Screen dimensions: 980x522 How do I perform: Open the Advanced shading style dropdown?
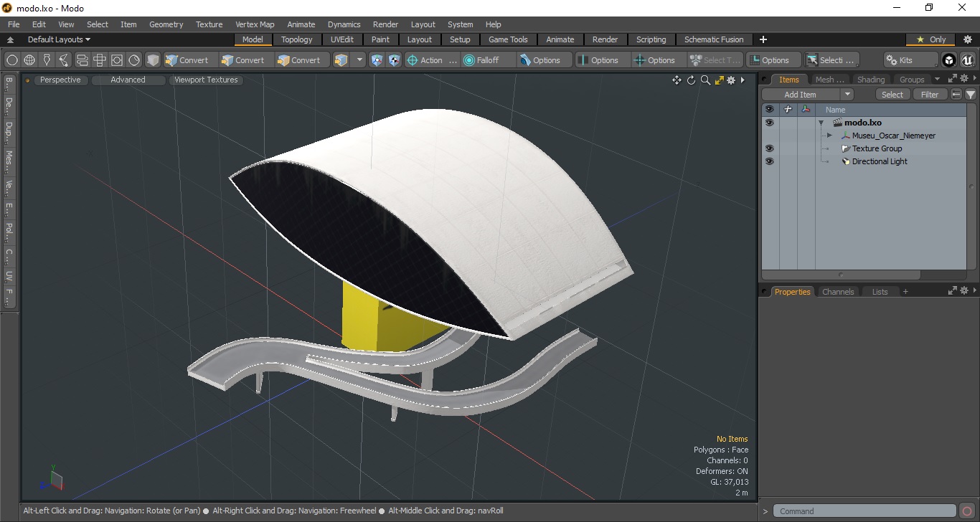128,80
